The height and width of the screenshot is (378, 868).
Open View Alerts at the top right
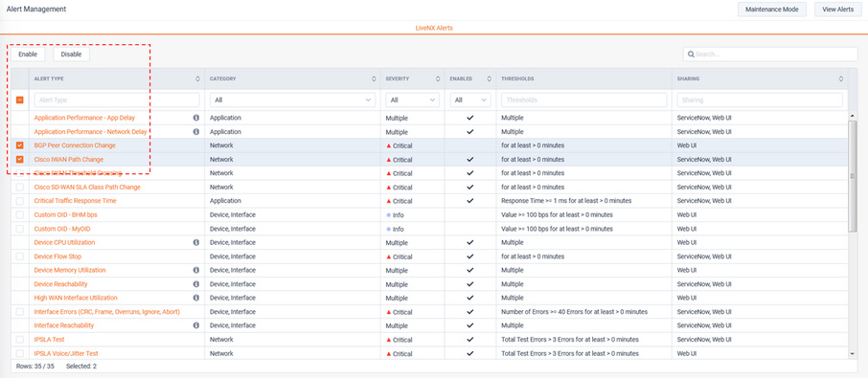point(837,10)
